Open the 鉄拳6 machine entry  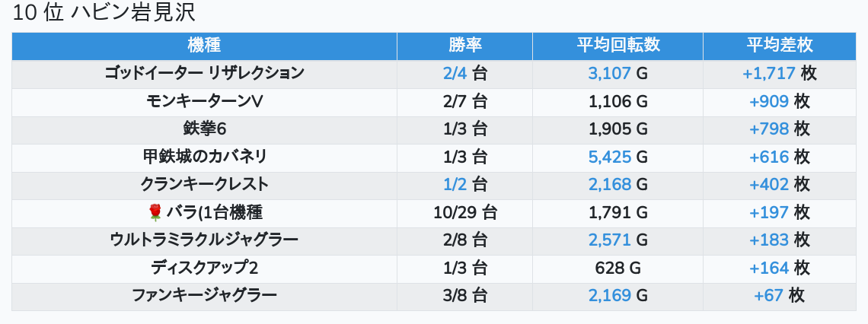[x=204, y=129]
